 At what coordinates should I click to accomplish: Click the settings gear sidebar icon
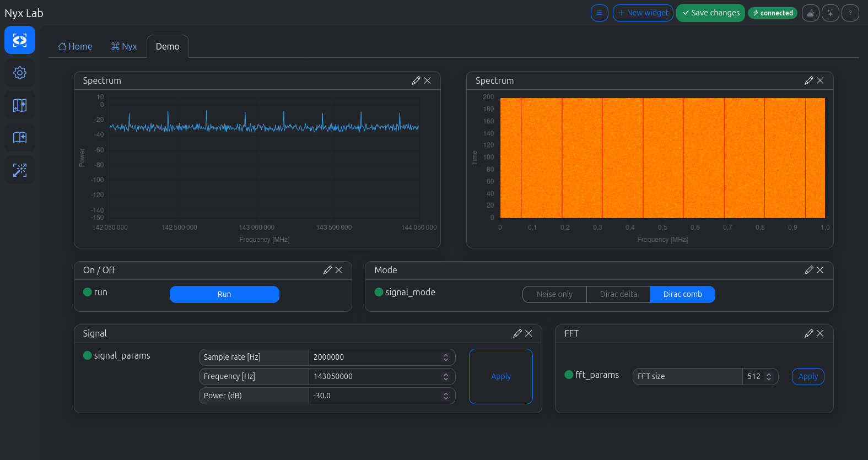coord(20,73)
